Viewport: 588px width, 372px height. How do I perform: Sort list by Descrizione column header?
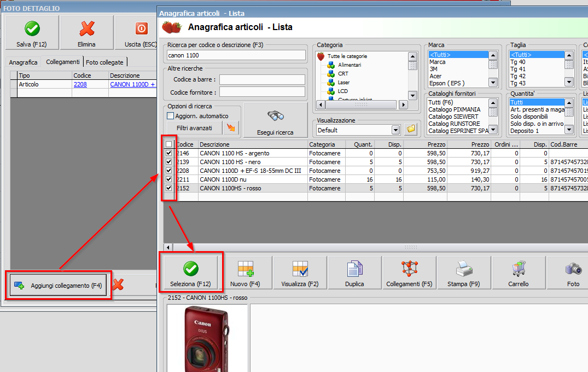(x=253, y=144)
